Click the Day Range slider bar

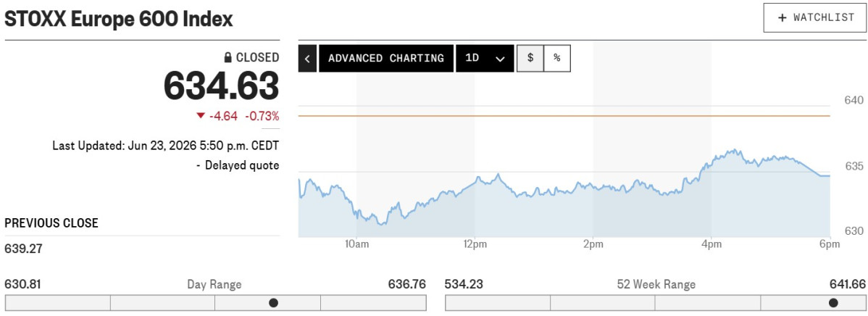pos(216,303)
